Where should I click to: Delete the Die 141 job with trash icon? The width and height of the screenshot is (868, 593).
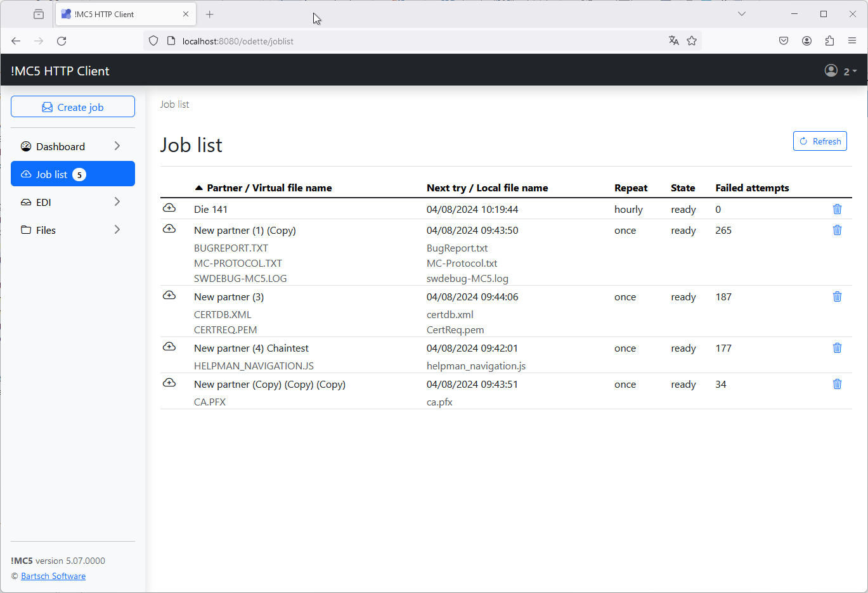coord(837,209)
